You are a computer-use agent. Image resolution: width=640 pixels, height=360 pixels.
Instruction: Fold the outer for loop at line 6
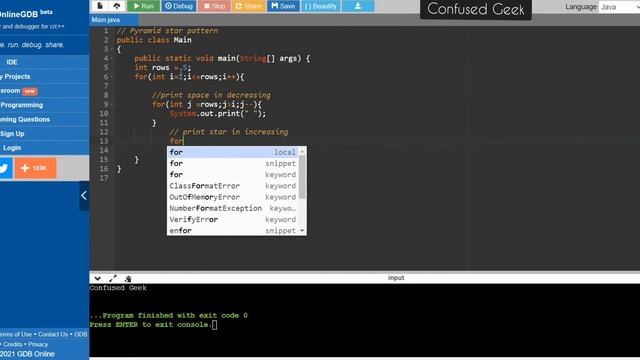point(111,77)
